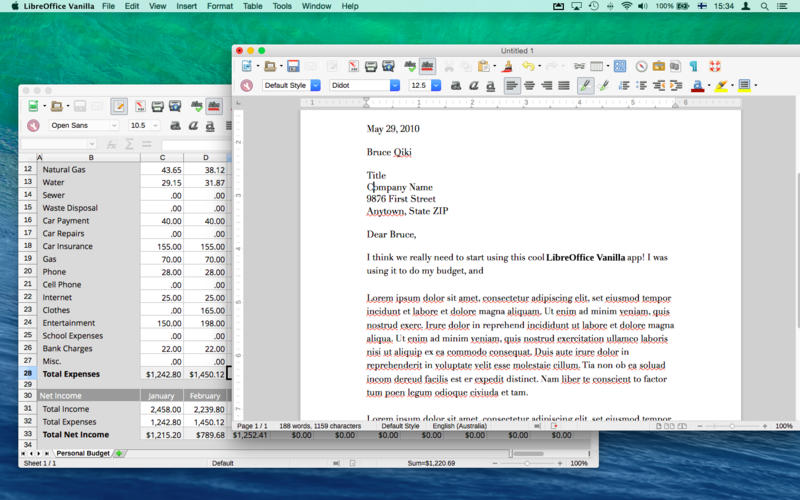Open the Help lifebuoy icon

pos(714,66)
